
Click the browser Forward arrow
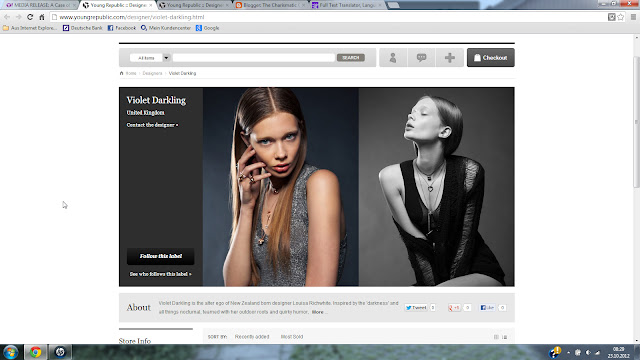tap(18, 17)
